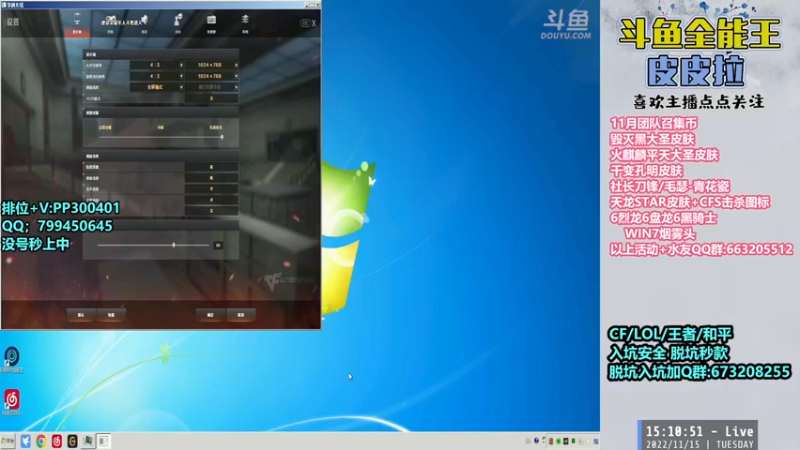This screenshot has height=450, width=800.
Task: Expand the 1024×768 dropdown in second row
Action: tap(212, 76)
